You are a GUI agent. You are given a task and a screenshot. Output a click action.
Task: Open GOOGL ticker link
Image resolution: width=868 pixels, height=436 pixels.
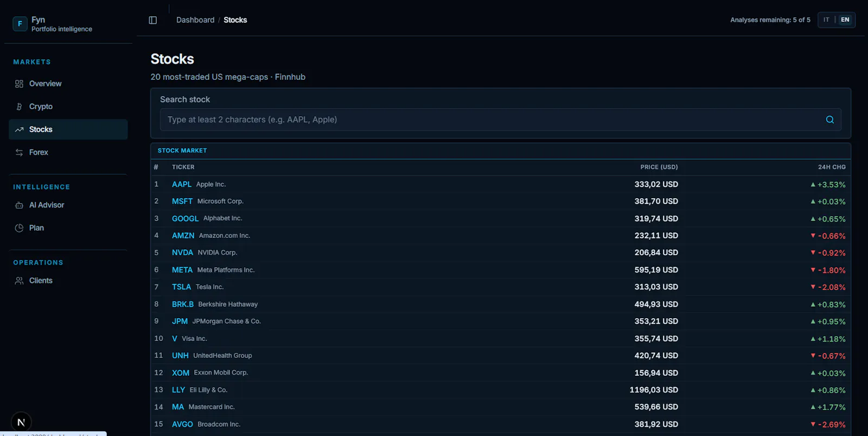pyautogui.click(x=186, y=219)
